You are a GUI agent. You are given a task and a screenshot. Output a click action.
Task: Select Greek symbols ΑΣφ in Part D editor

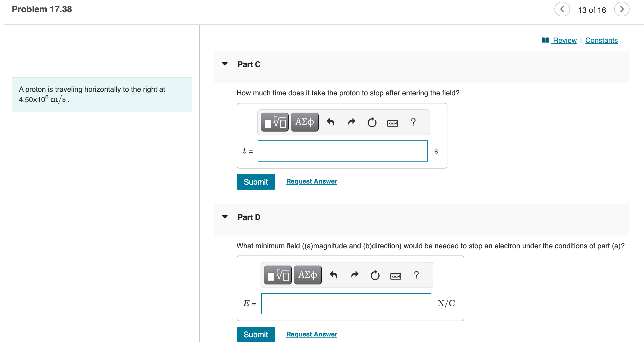307,275
